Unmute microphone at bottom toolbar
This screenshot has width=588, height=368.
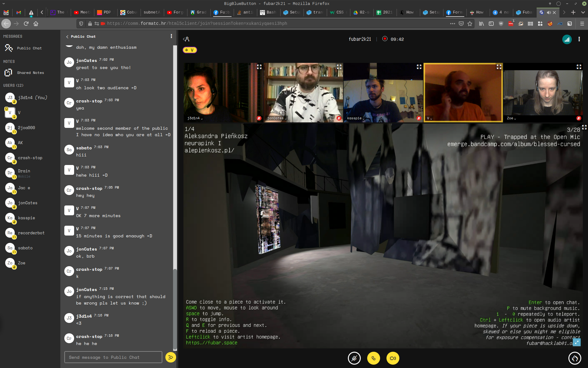[354, 358]
